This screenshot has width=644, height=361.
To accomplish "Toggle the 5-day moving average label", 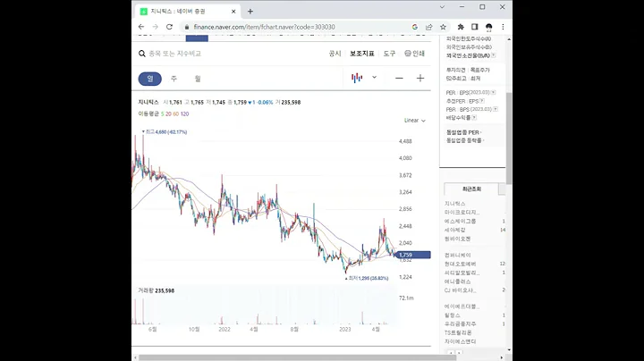I will [x=162, y=114].
